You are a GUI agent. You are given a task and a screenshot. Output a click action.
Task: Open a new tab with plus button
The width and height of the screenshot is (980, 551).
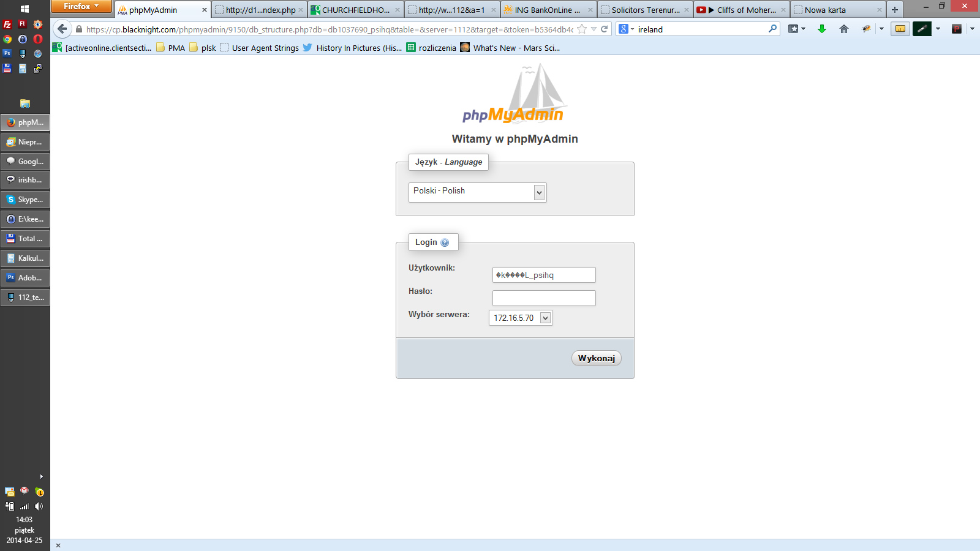pyautogui.click(x=895, y=10)
